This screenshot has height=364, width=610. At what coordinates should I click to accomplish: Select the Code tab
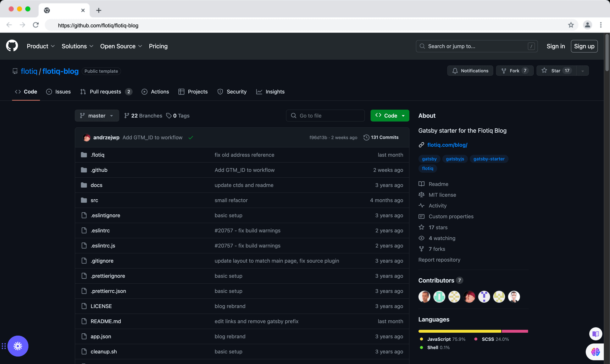click(x=26, y=92)
